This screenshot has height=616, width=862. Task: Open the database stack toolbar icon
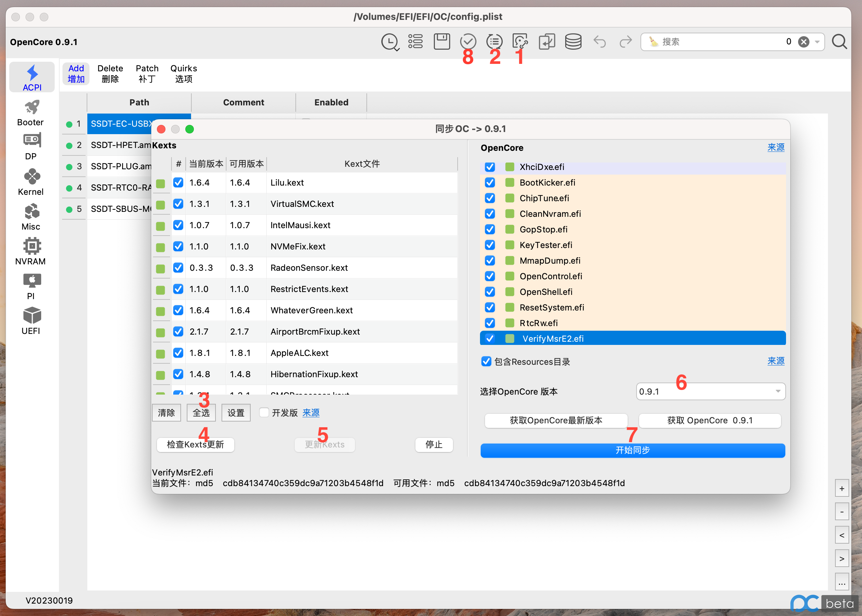[573, 42]
